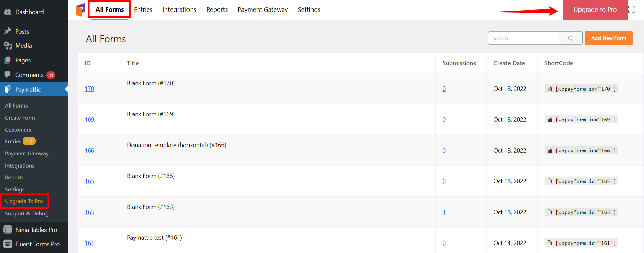Click the Media icon in sidebar
The width and height of the screenshot is (644, 253).
tap(7, 45)
